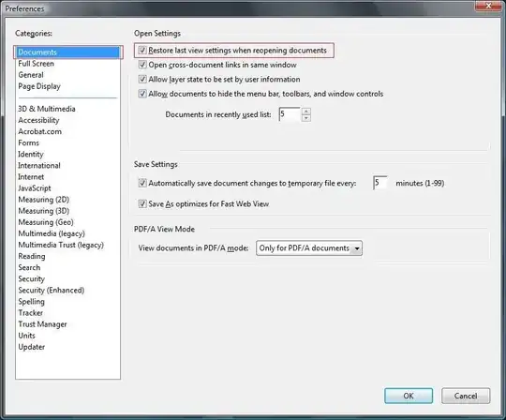506x420 pixels.
Task: Open the PDF/A view mode dropdown
Action: tap(309, 248)
